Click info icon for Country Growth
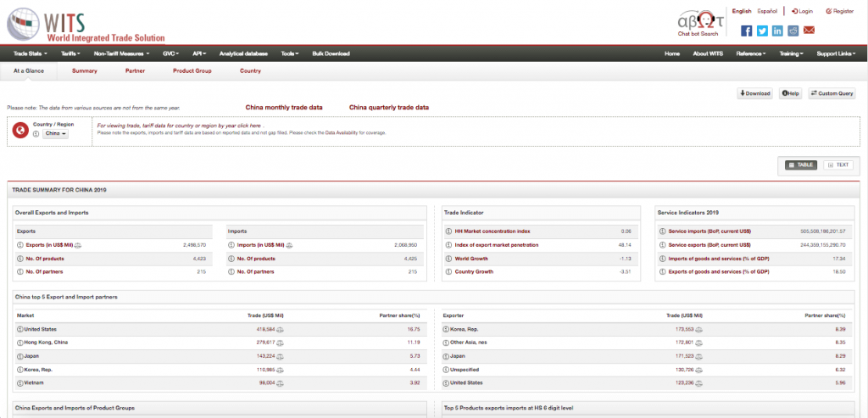This screenshot has height=418, width=868. coord(449,272)
